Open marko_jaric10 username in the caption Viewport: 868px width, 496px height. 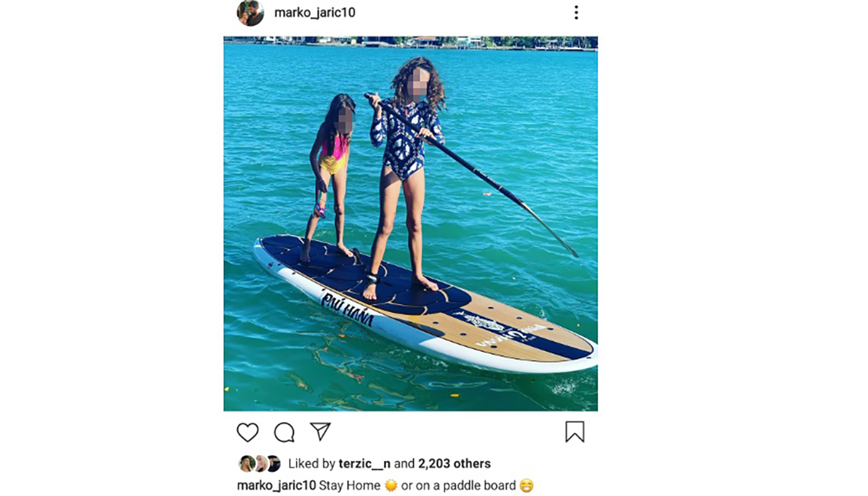point(276,486)
